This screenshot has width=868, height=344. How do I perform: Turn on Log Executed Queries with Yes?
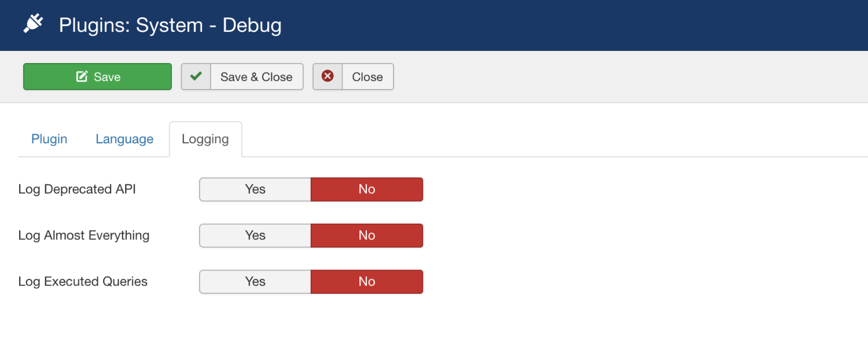click(x=255, y=282)
